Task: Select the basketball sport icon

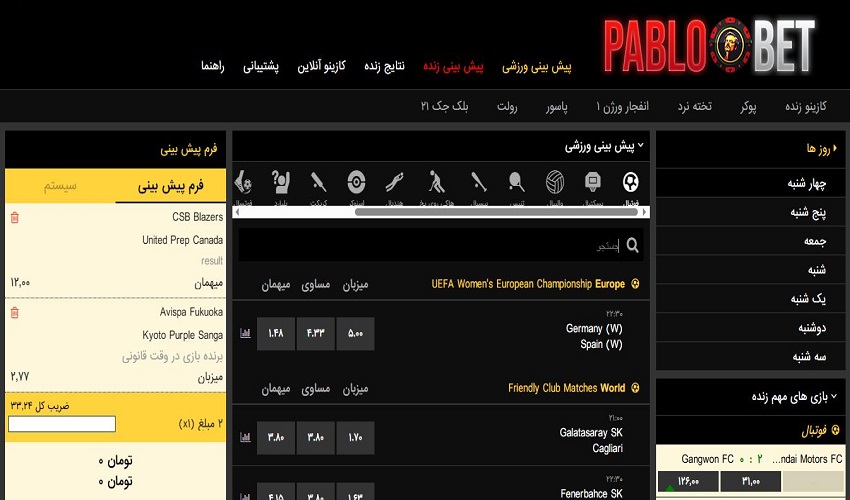Action: tap(593, 183)
